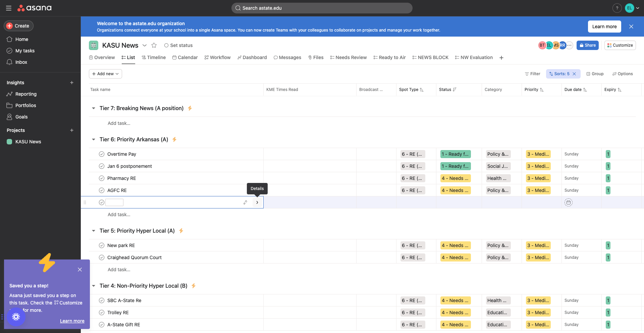Image resolution: width=644 pixels, height=333 pixels.
Task: Open the EL user profile avatar
Action: point(629,8)
